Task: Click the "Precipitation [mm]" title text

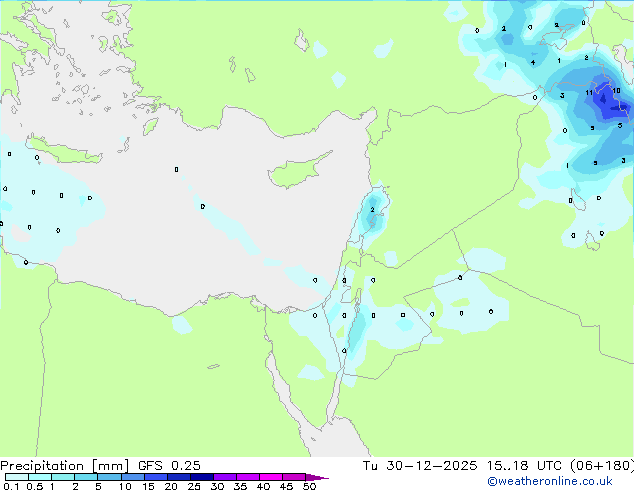Action: tap(65, 466)
